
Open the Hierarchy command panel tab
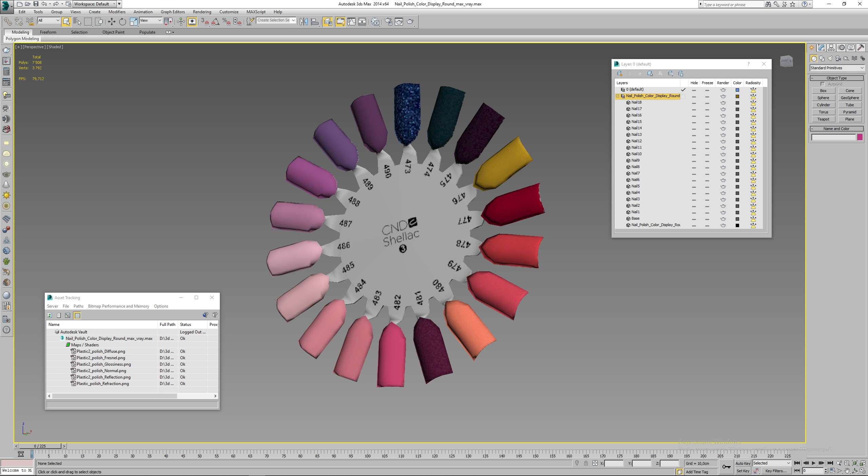point(831,48)
